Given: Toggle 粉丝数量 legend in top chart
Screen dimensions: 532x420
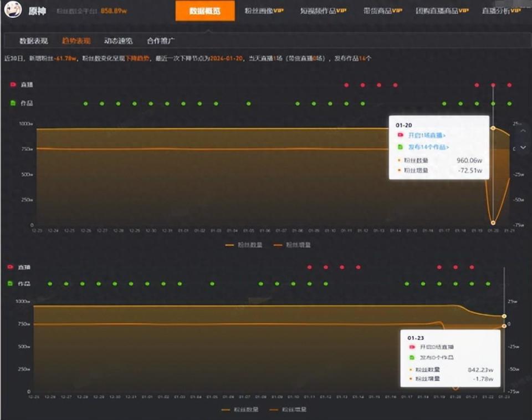Looking at the screenshot, I should (244, 245).
